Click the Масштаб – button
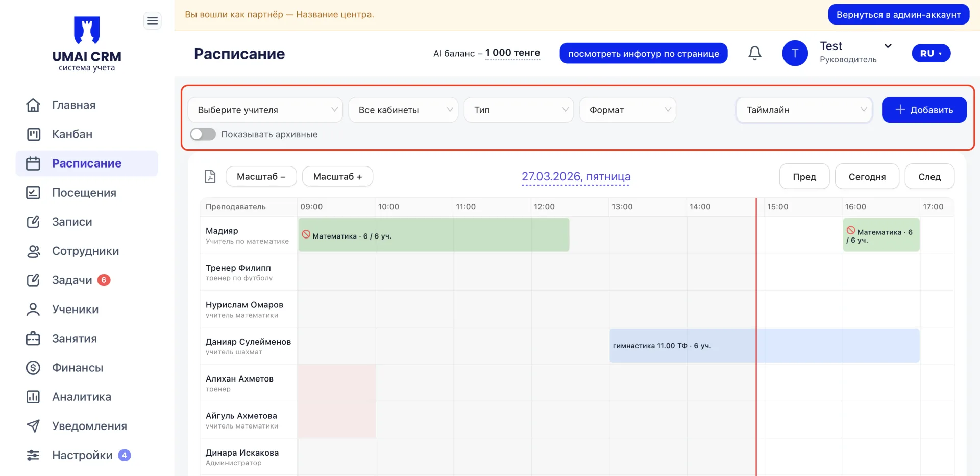 point(261,177)
